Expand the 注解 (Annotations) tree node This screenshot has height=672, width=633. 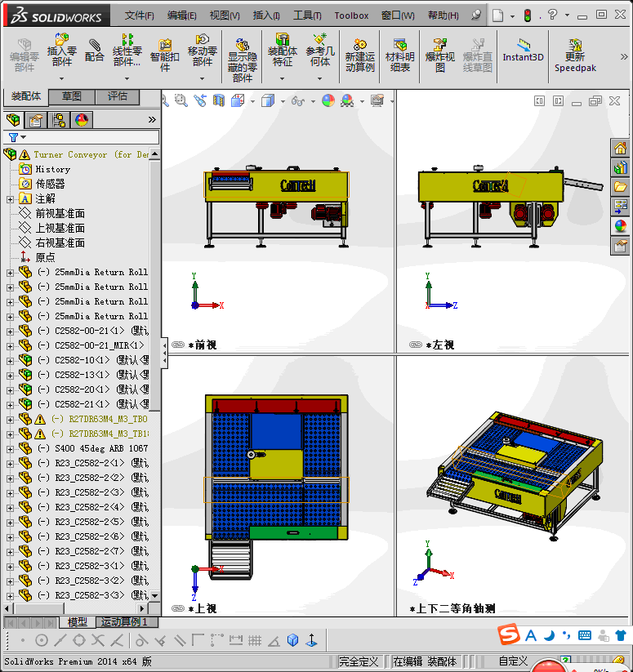pos(10,199)
